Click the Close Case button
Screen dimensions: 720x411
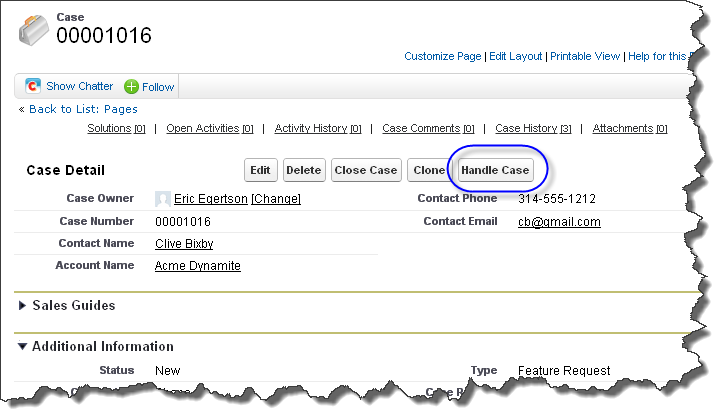tap(366, 170)
